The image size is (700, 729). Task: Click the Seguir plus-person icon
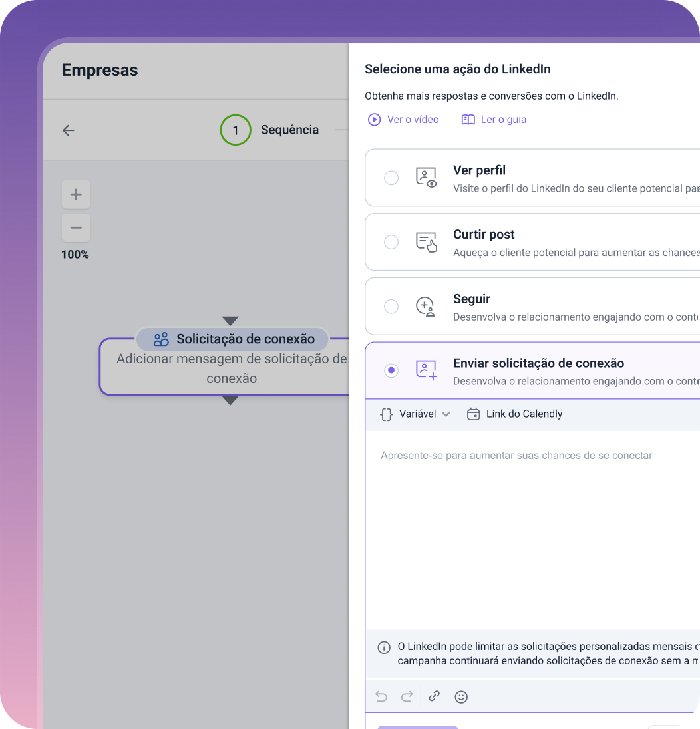425,307
